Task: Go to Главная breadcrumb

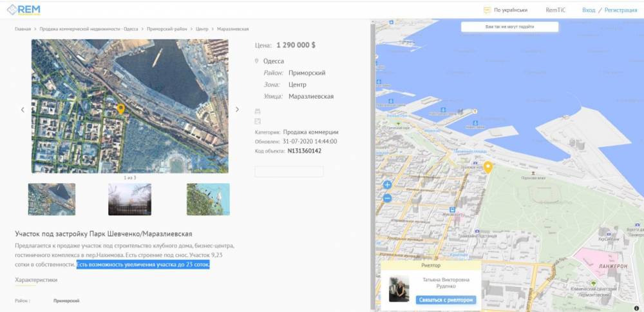Action: click(x=23, y=29)
